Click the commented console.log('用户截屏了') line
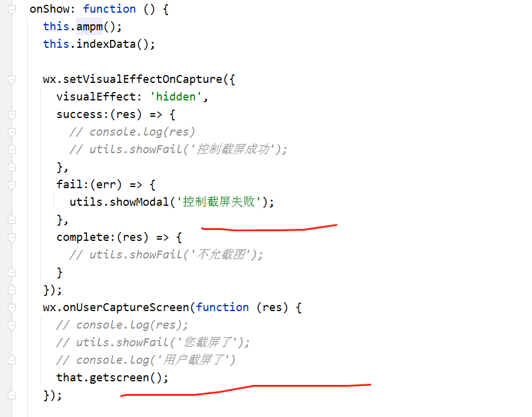This screenshot has width=532, height=417. [146, 360]
